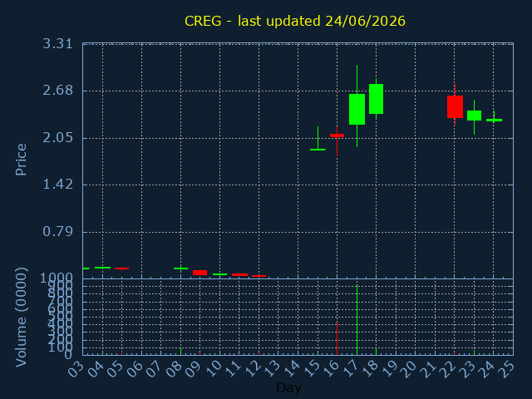Select the 1.42 price axis label
This screenshot has height=399, width=532.
(x=57, y=185)
